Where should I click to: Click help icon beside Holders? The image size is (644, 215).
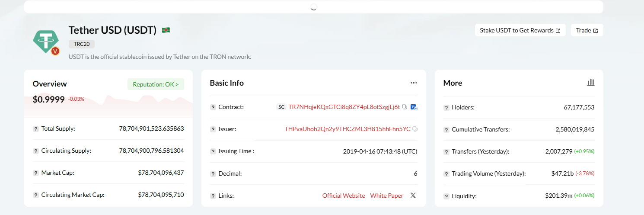coord(446,108)
